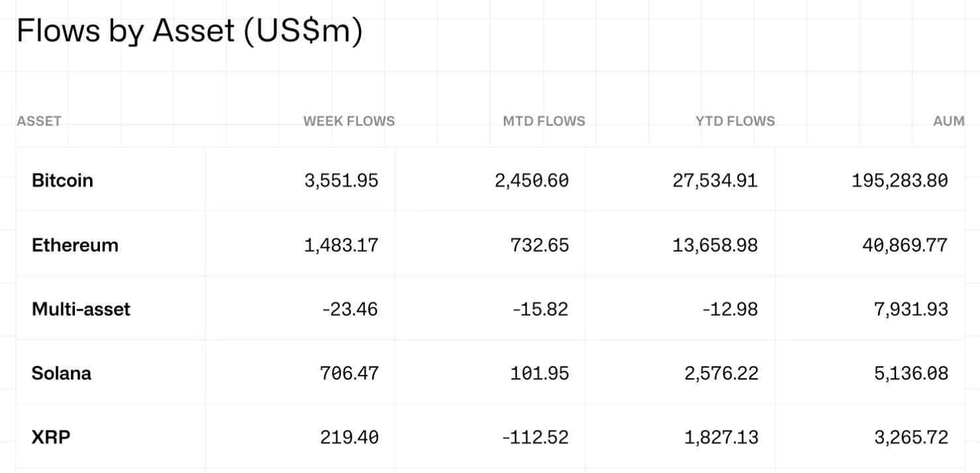
Task: Select the Bitcoin row label
Action: [x=62, y=180]
